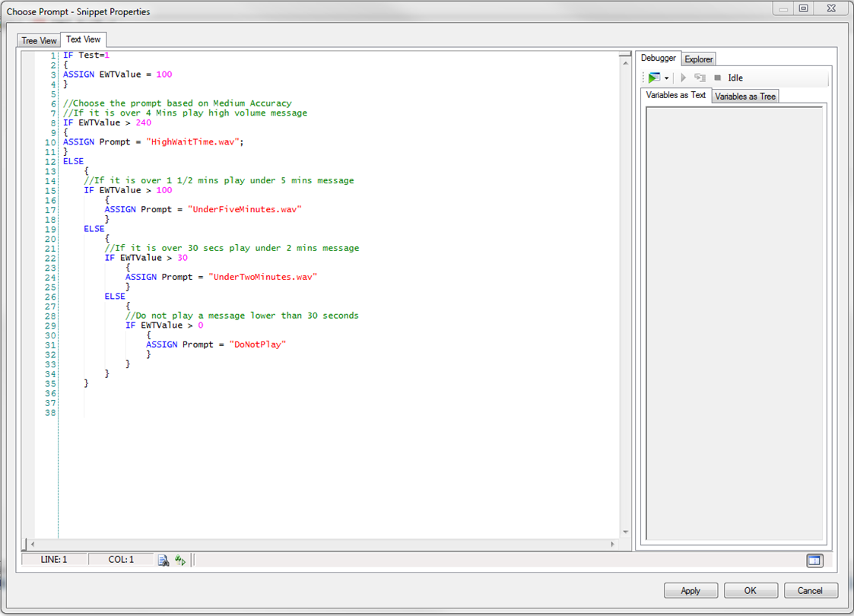The image size is (854, 616).
Task: Click the editor's vertical scrollbar down arrow
Action: (x=626, y=532)
